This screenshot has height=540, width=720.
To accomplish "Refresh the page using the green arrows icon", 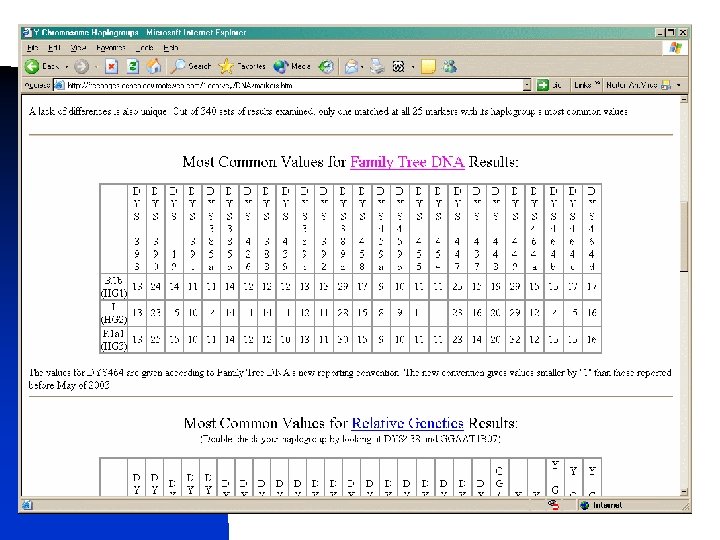I will click(132, 67).
